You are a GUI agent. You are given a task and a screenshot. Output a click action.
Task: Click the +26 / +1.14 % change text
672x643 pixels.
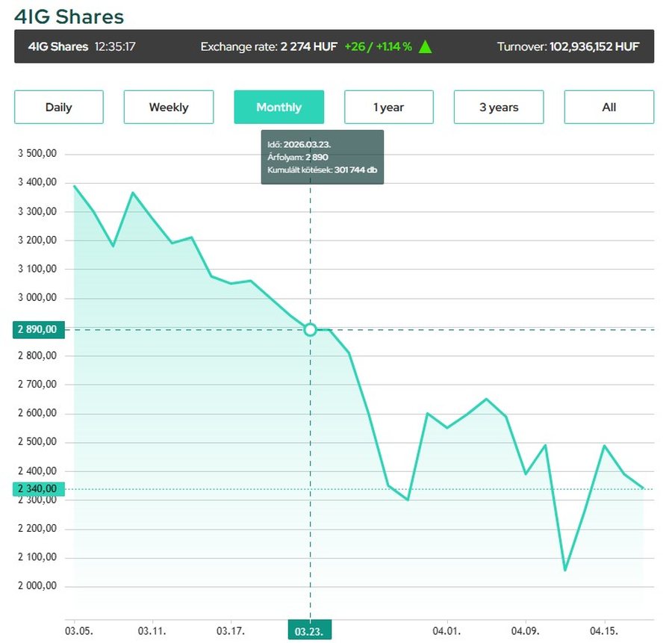coord(378,46)
